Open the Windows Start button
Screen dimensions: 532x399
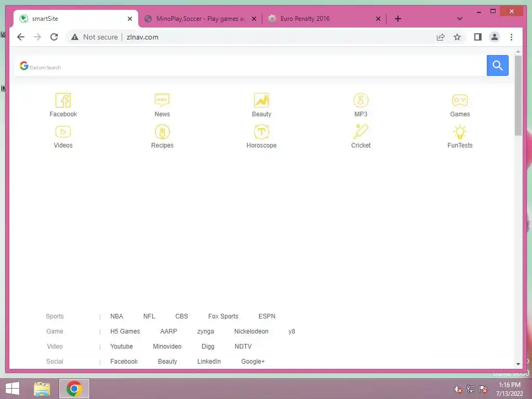(12, 389)
